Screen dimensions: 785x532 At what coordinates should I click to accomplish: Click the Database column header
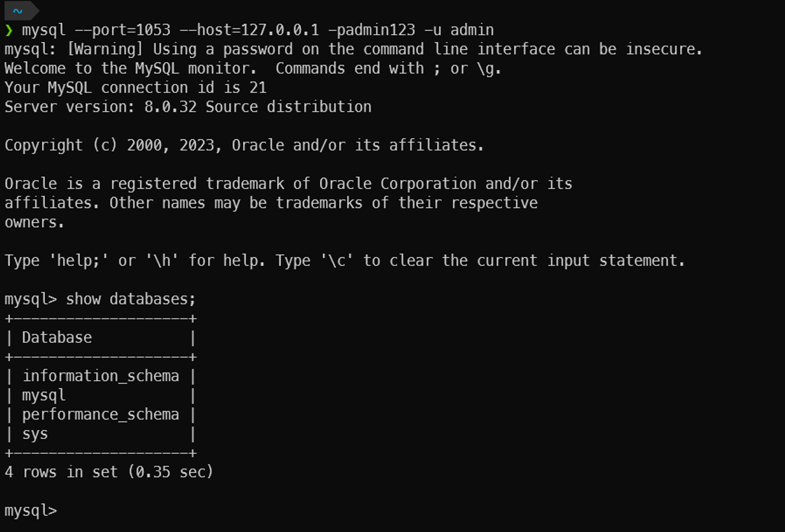57,338
